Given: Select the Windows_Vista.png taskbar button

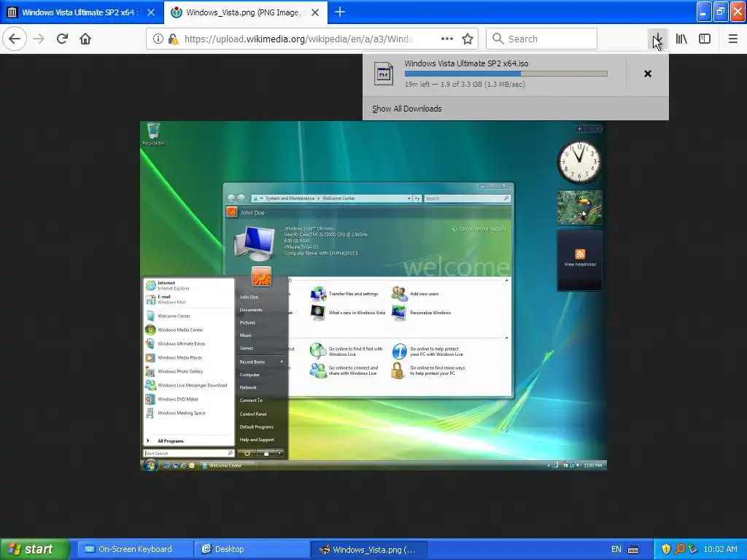Looking at the screenshot, I should [x=368, y=549].
